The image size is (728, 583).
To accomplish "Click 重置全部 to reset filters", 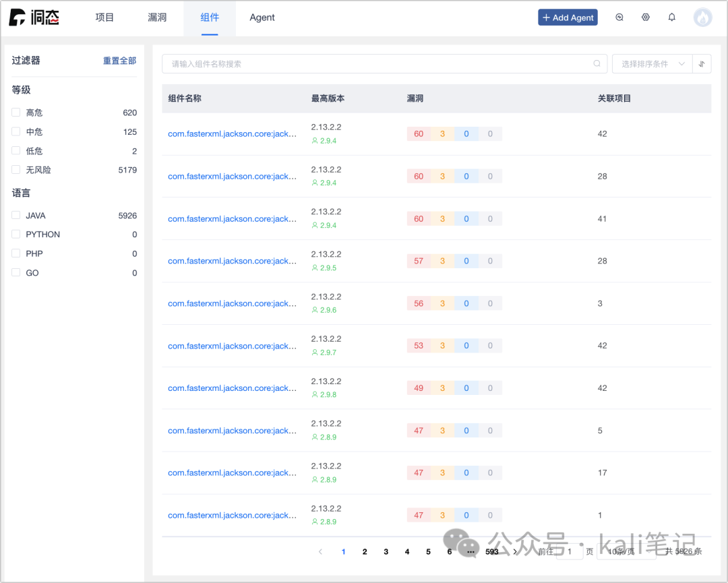I will (x=119, y=61).
